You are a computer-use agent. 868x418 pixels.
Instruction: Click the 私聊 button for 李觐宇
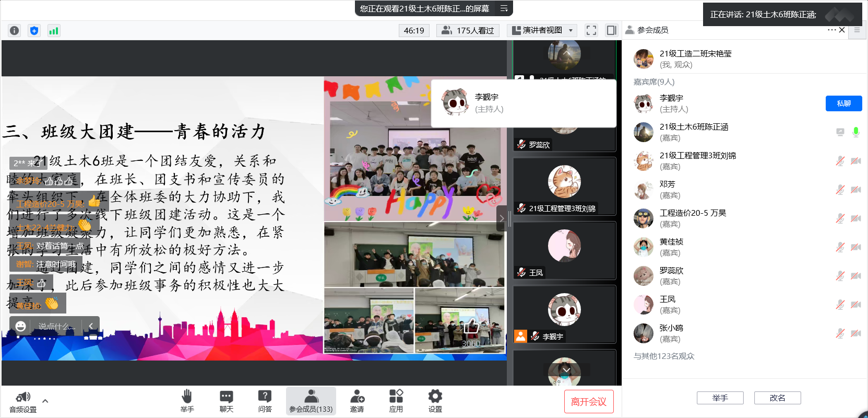coord(843,103)
